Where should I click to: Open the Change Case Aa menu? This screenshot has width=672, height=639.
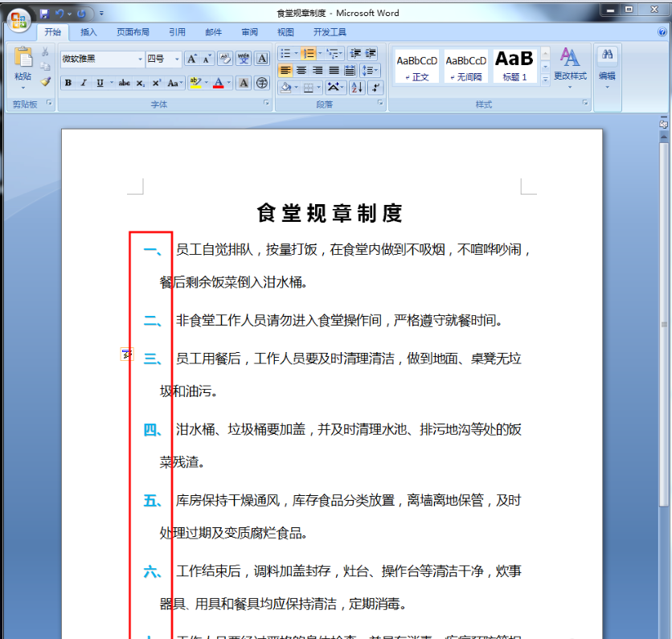pos(175,83)
